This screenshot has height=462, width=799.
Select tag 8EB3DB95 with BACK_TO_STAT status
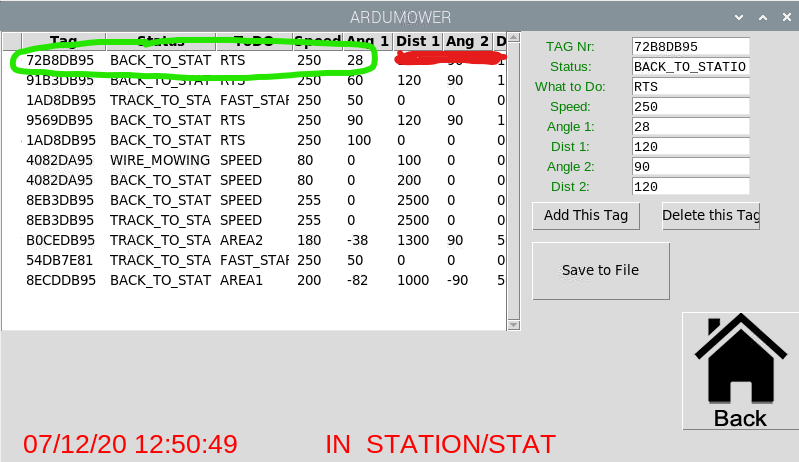254,200
